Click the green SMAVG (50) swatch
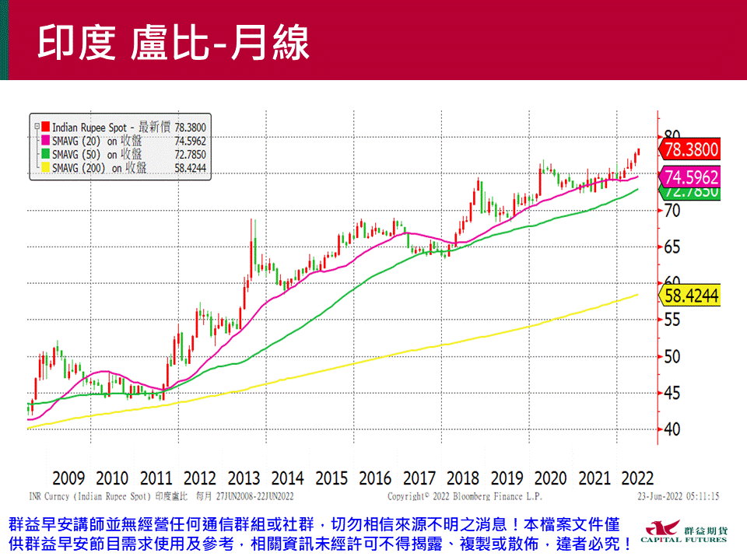 pos(46,154)
